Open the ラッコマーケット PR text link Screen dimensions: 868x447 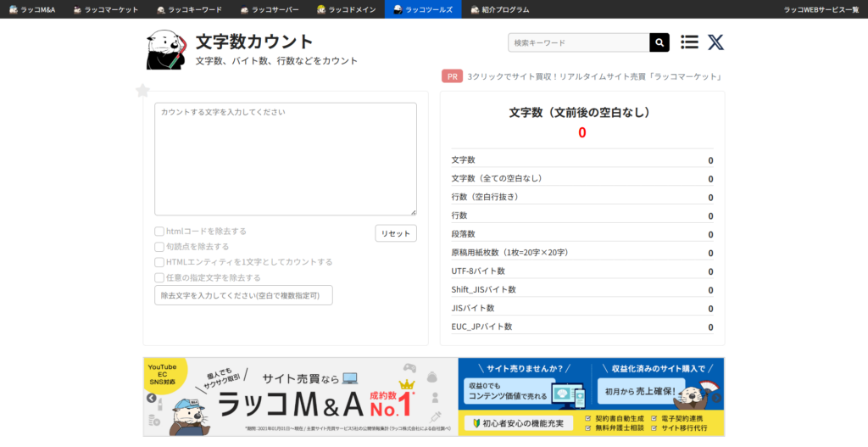[x=594, y=76]
